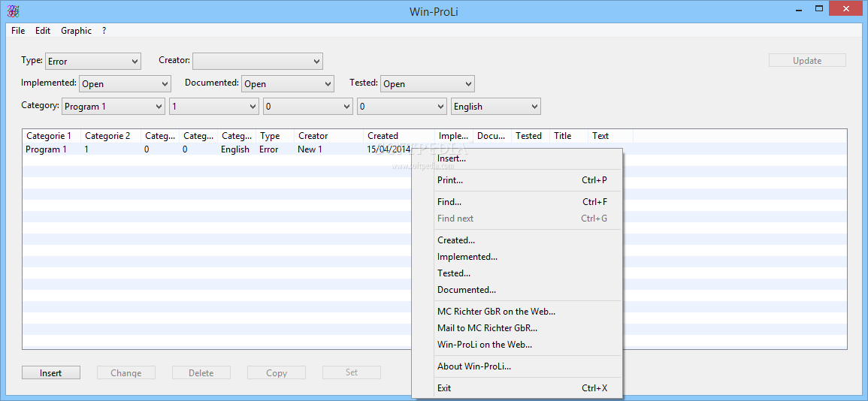
Task: Click the Text column header
Action: (x=610, y=136)
